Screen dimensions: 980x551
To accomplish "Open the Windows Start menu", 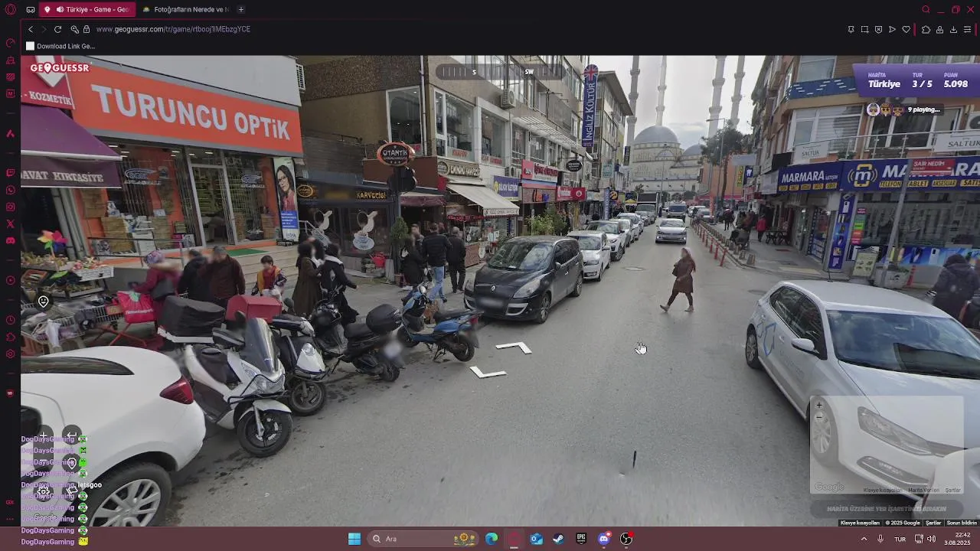I will 354,539.
